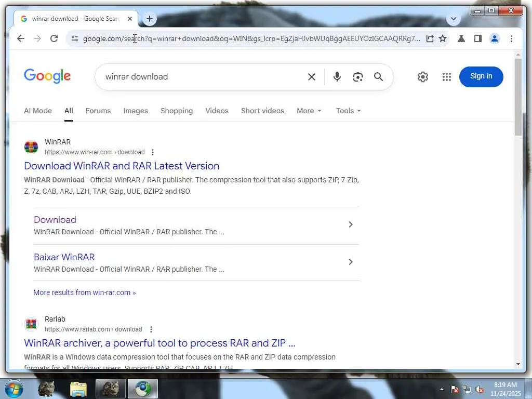Viewport: 532px width, 399px height.
Task: Open the Download sitelink
Action: point(55,220)
